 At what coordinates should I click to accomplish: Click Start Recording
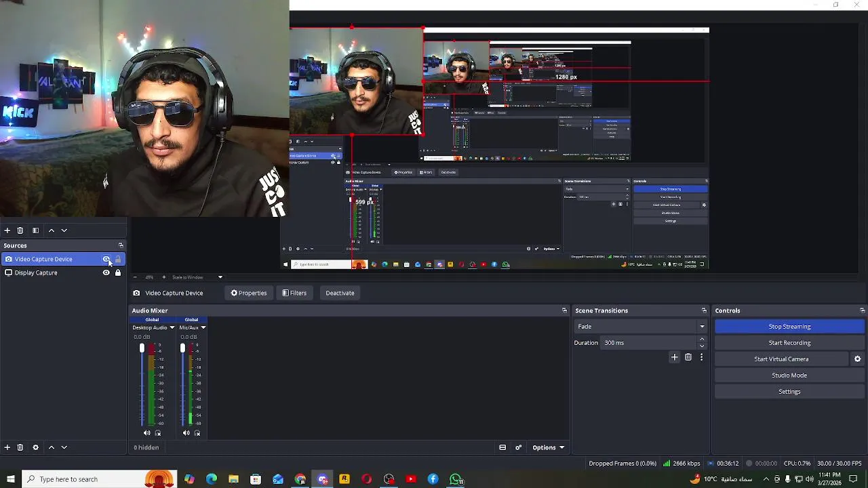[789, 343]
